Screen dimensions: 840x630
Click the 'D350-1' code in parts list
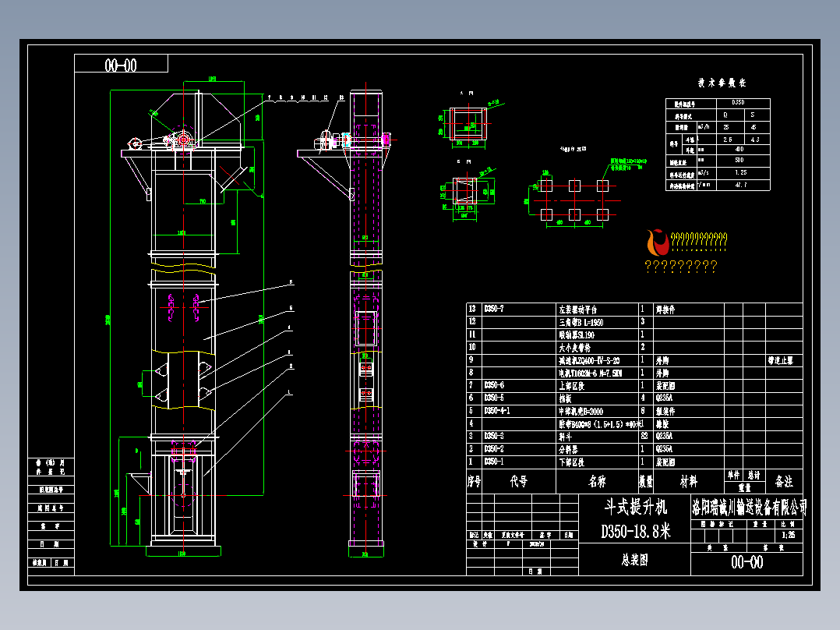click(x=494, y=461)
